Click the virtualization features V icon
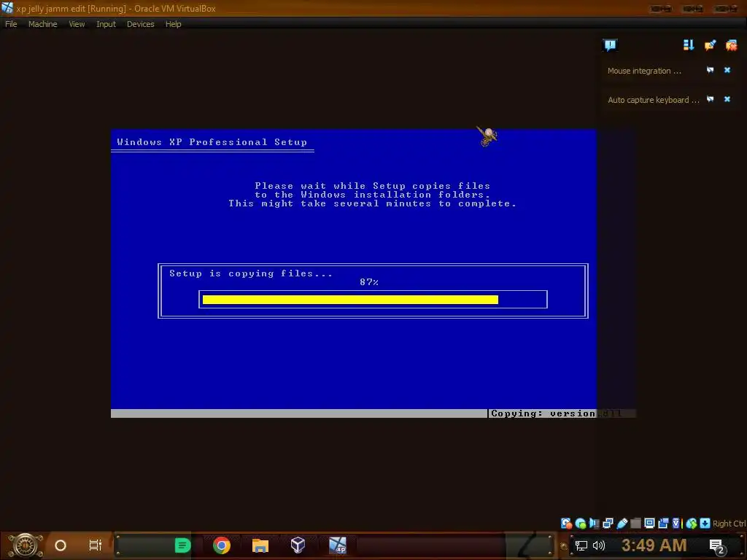Screen dimensions: 747x560 676,524
